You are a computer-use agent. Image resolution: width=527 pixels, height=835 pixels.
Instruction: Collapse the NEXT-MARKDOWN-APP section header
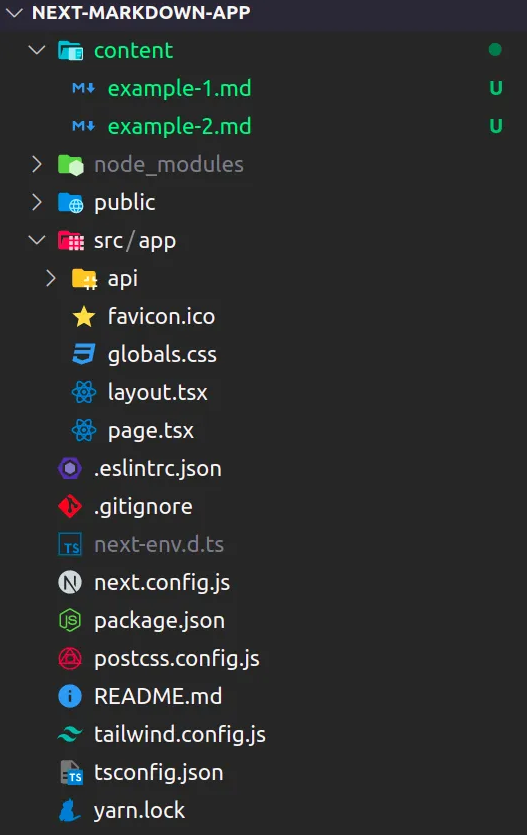pos(14,12)
